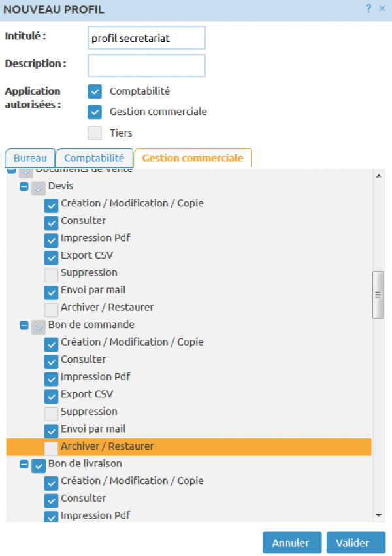Click the Annuler button
This screenshot has width=392, height=556.
coord(291,543)
